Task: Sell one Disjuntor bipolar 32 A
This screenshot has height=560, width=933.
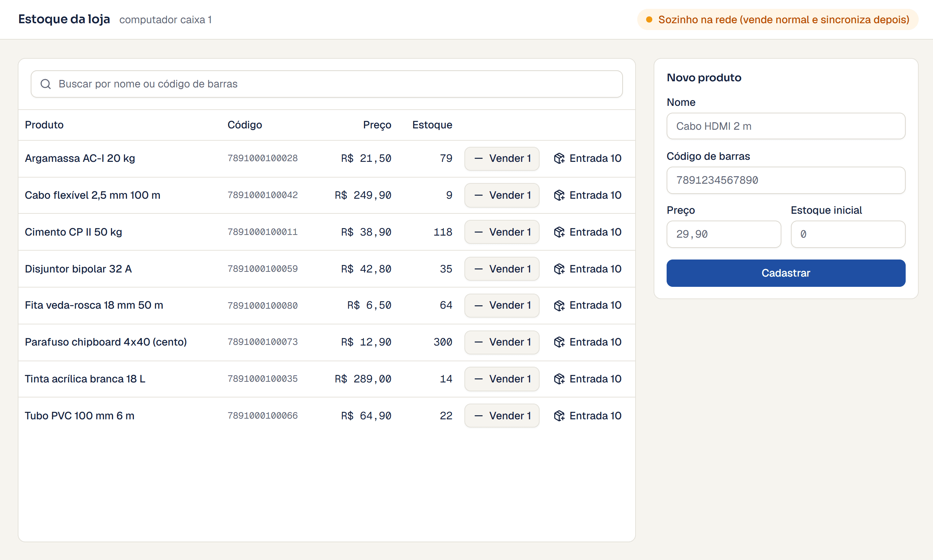Action: (x=502, y=269)
